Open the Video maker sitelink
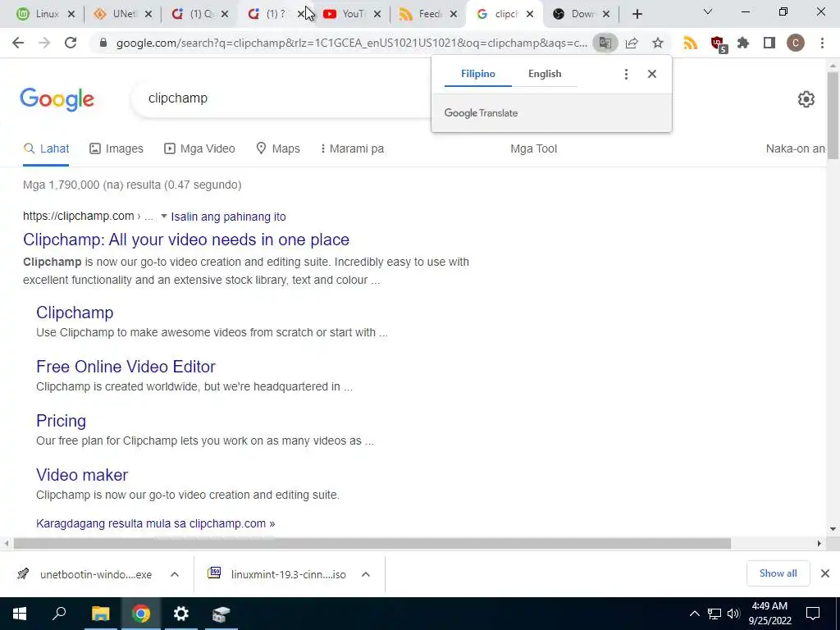The width and height of the screenshot is (840, 630). click(82, 475)
